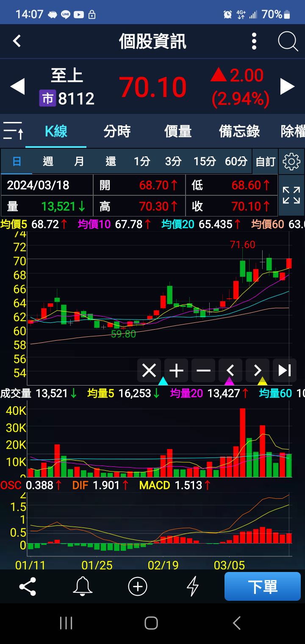Tap the low price 68.60 cell

pyautogui.click(x=232, y=185)
